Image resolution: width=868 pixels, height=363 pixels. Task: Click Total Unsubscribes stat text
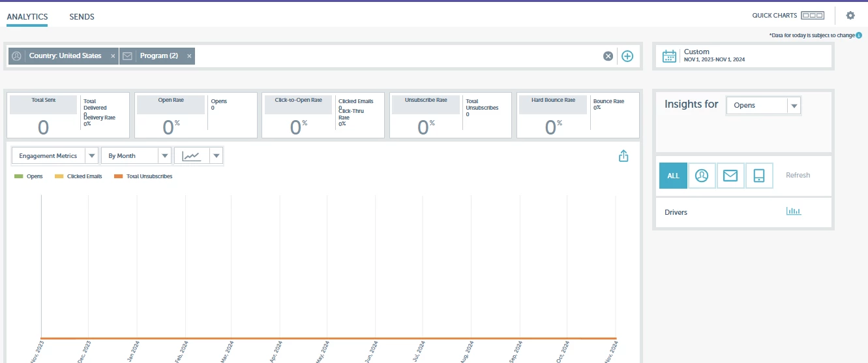482,104
